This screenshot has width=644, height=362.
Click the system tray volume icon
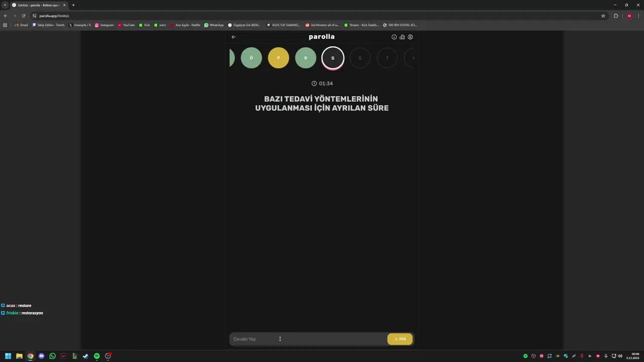coord(620,356)
